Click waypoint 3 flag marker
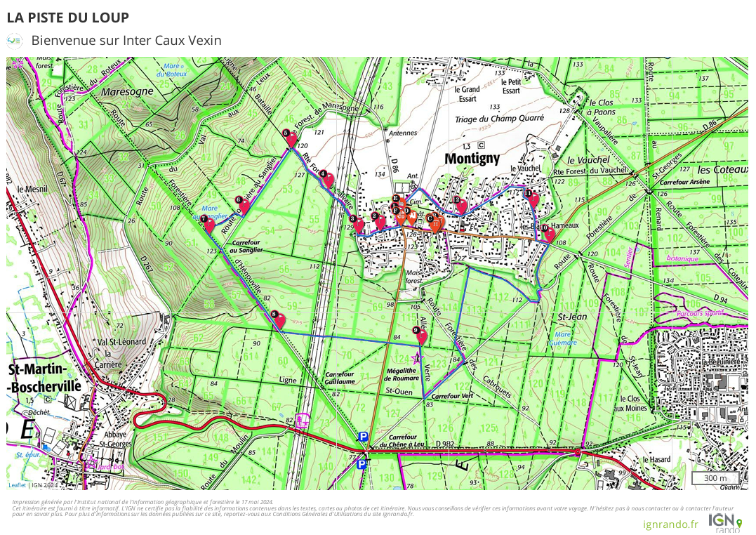 359,225
